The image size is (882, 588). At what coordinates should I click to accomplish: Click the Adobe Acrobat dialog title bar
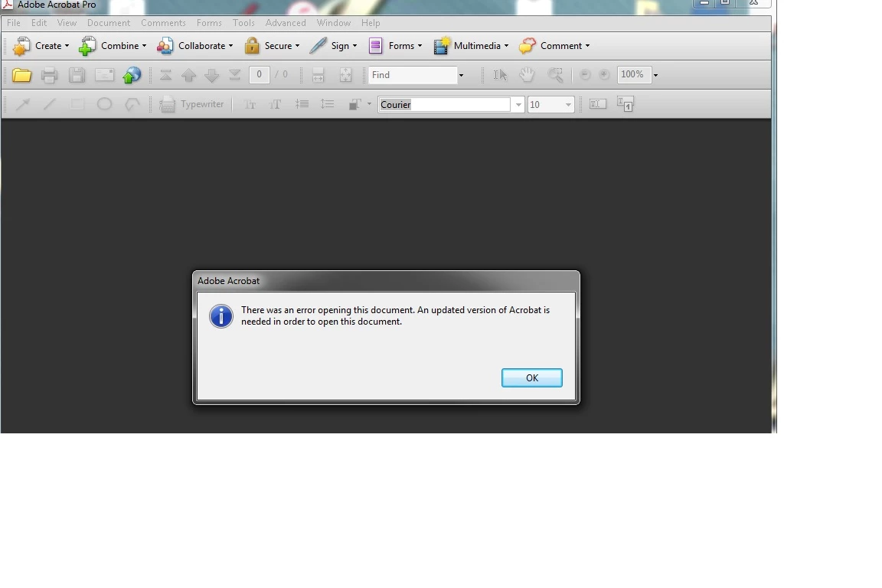(386, 281)
